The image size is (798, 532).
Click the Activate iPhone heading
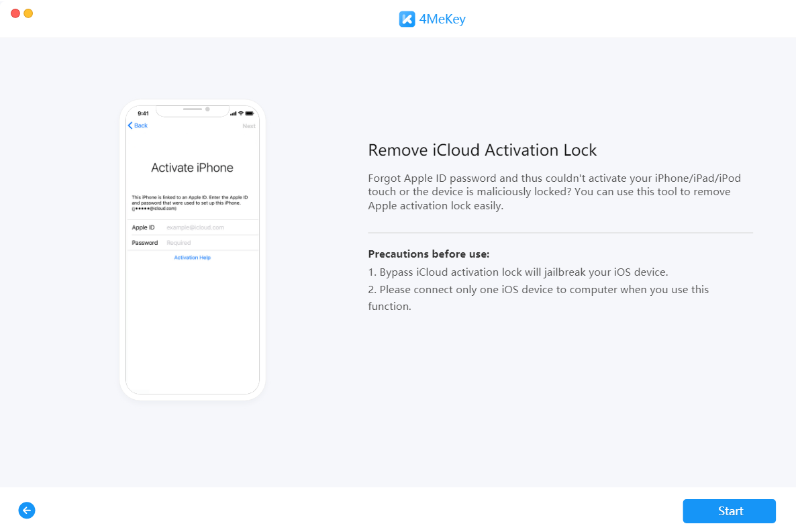coord(193,168)
